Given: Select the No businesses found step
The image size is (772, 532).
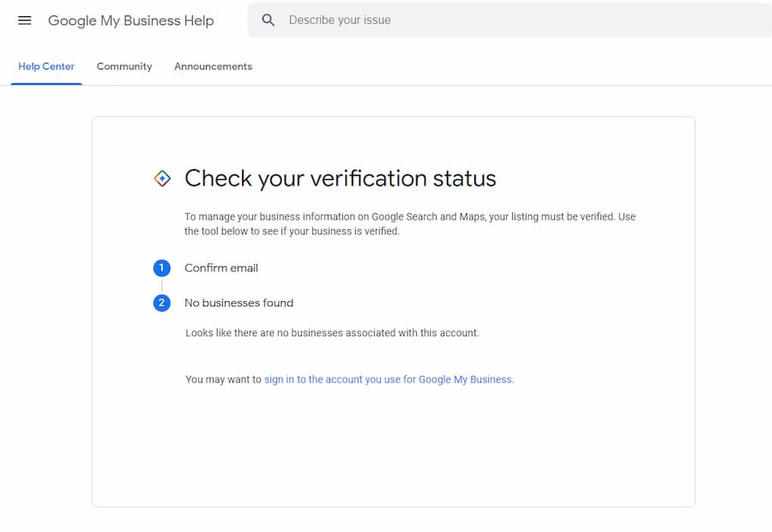Looking at the screenshot, I should (x=238, y=303).
